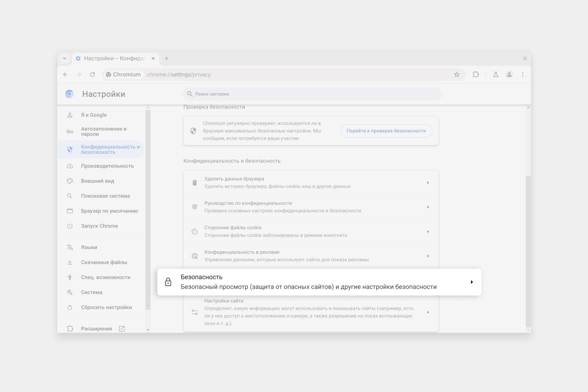The image size is (588, 392).
Task: Click the lock icon beside Безопасность
Action: point(168,282)
